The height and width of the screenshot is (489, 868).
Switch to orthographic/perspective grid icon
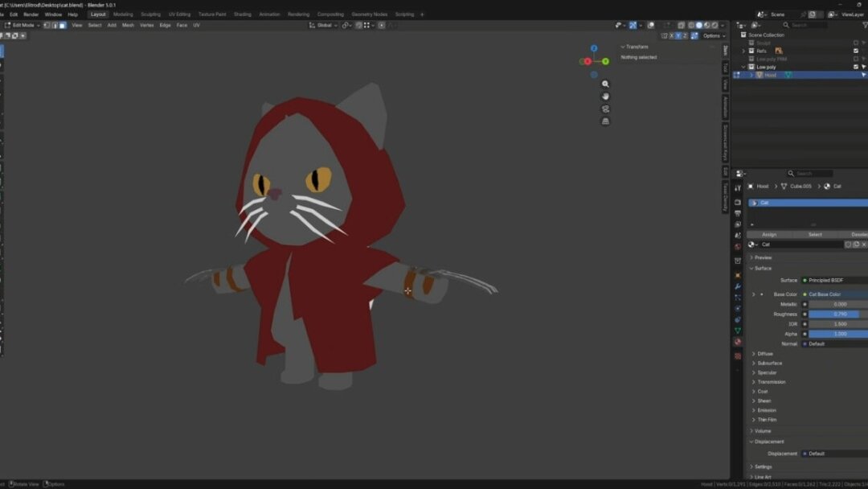[x=605, y=121]
